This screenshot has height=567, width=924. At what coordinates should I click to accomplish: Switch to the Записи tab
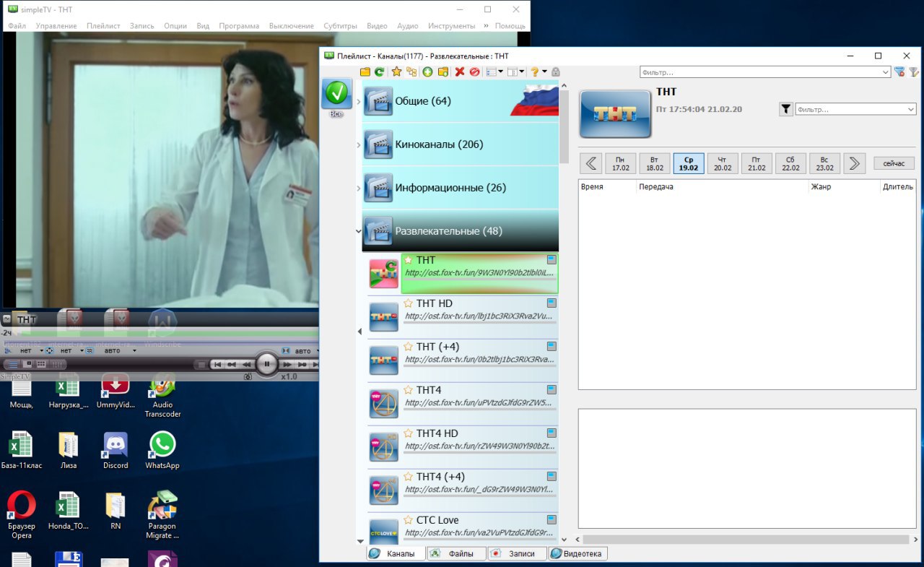point(515,553)
